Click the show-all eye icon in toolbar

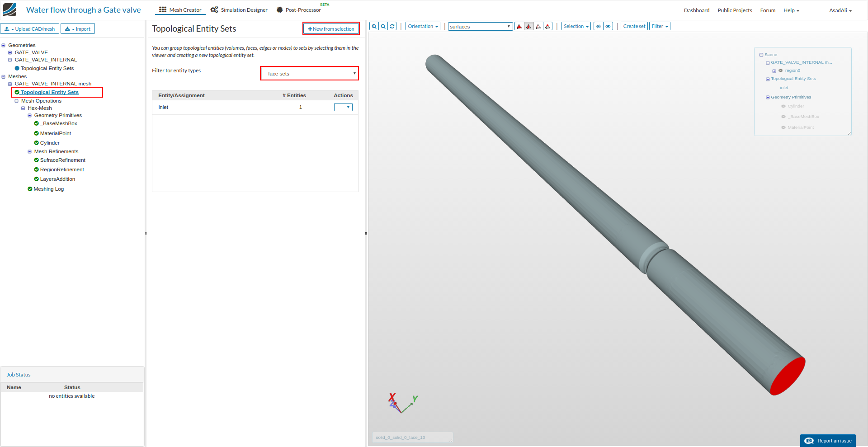(608, 26)
